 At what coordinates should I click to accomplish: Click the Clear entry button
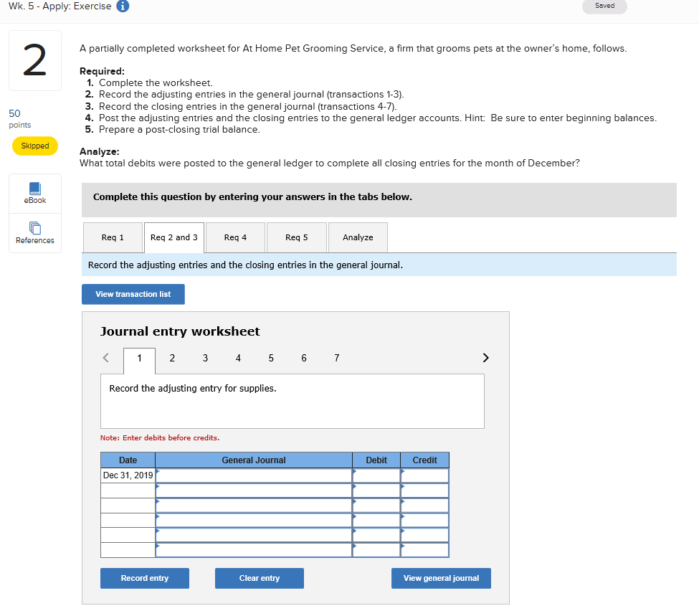click(x=260, y=578)
